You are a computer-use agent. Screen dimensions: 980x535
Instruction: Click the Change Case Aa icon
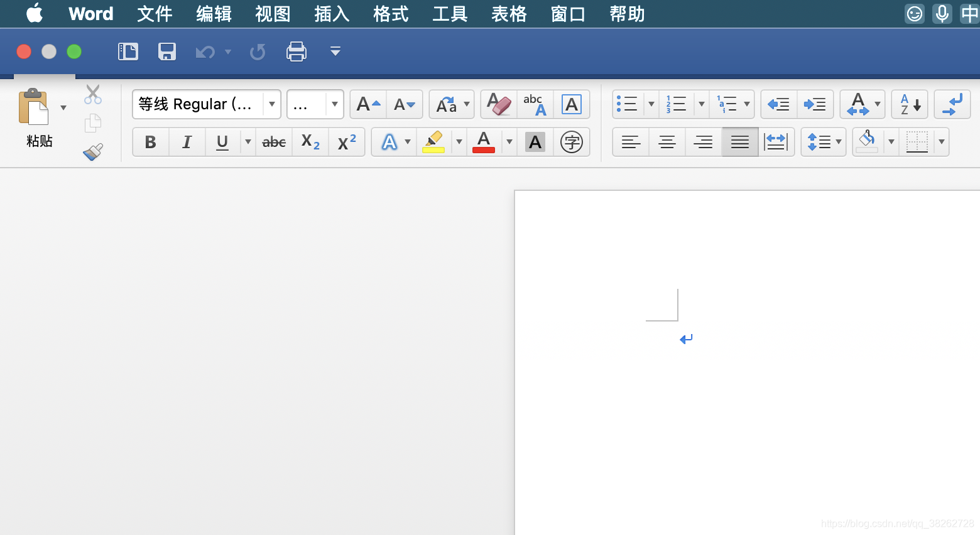(446, 104)
